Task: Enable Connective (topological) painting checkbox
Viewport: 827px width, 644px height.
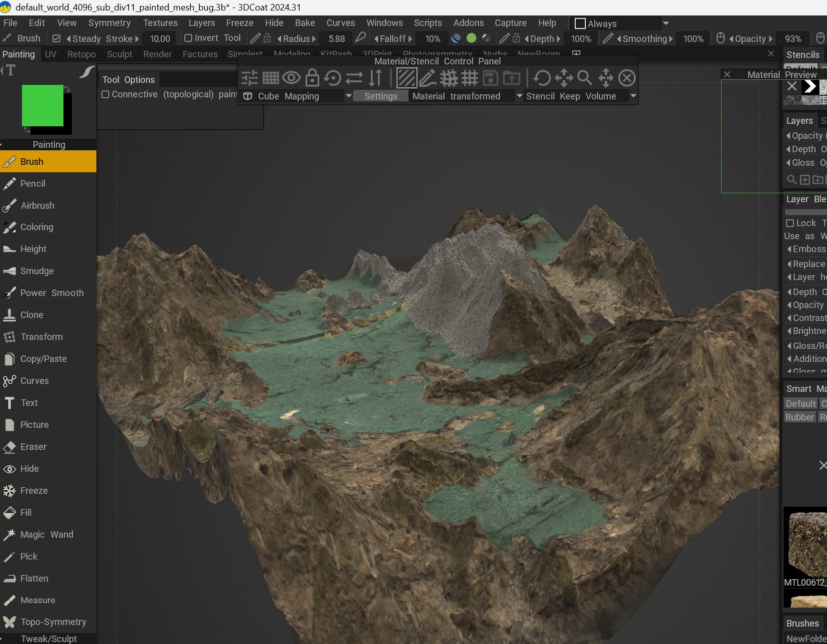Action: (105, 94)
